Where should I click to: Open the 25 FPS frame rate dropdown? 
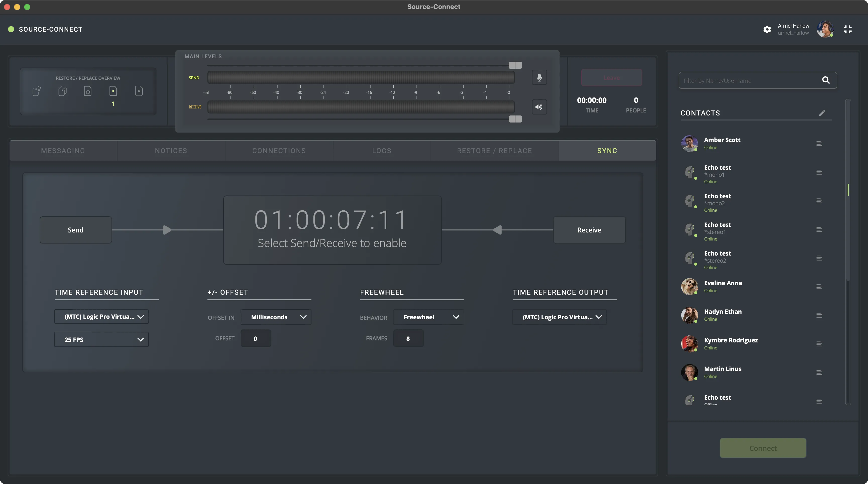pyautogui.click(x=101, y=339)
